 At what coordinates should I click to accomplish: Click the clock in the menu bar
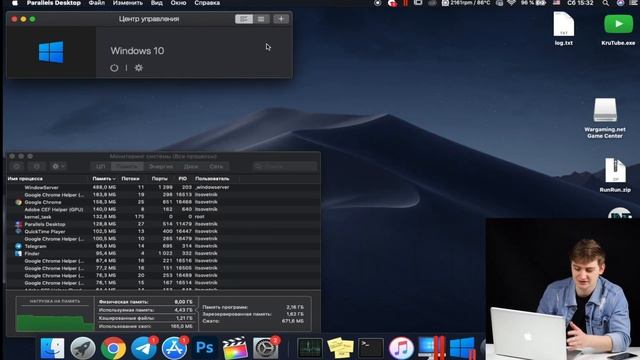(x=580, y=3)
